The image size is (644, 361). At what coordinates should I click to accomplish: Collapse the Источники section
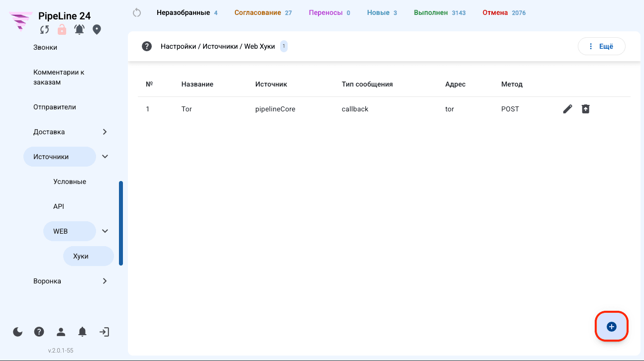(105, 157)
